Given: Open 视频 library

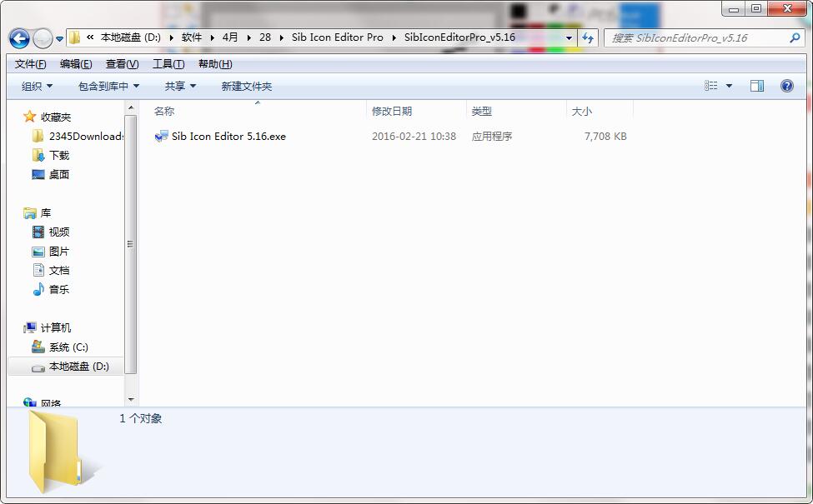Looking at the screenshot, I should 59,232.
